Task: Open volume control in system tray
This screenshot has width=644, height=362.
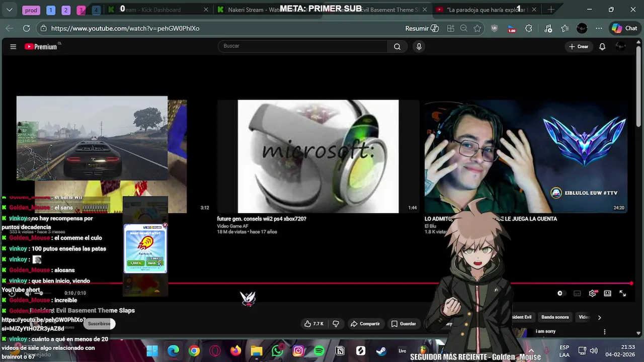Action: click(594, 351)
